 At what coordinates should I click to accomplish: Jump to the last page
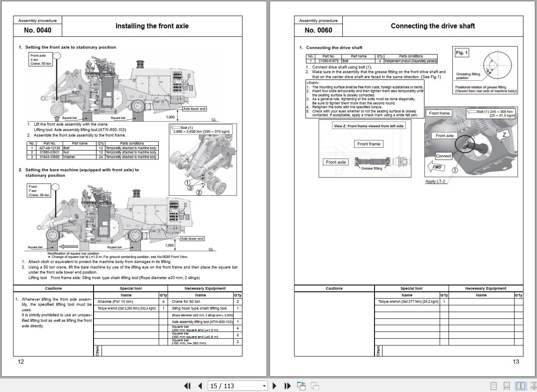click(x=287, y=386)
